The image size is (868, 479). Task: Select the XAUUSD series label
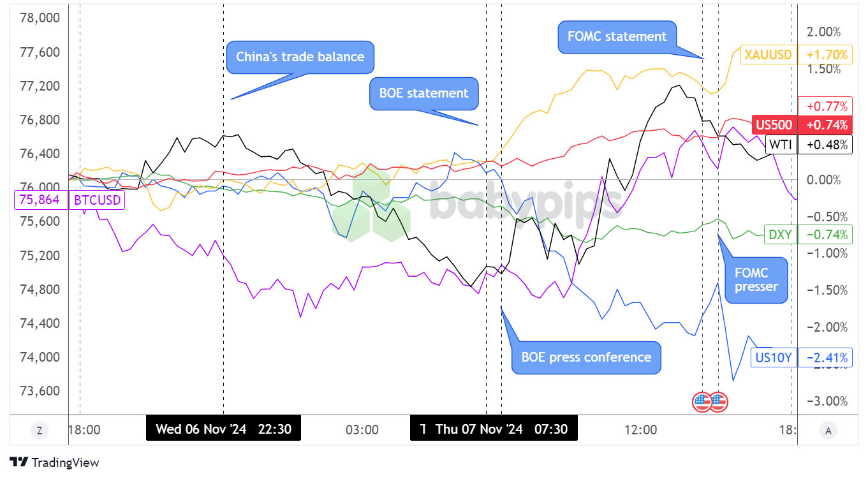point(768,55)
